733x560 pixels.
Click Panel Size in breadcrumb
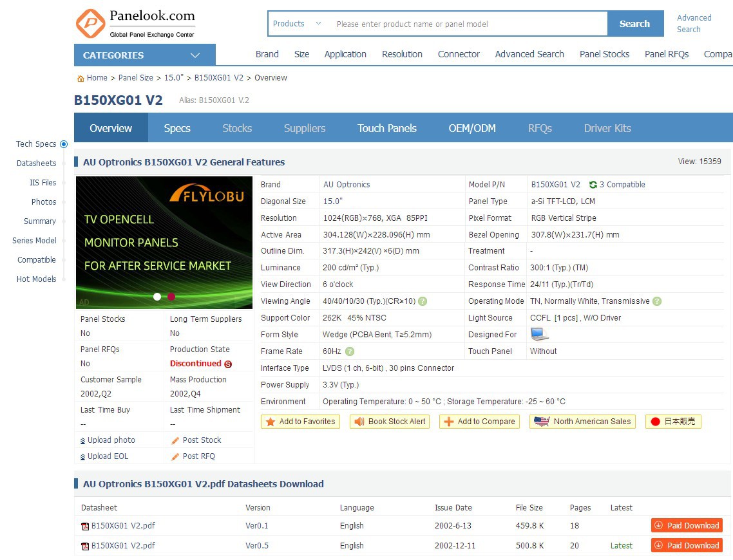click(x=135, y=78)
